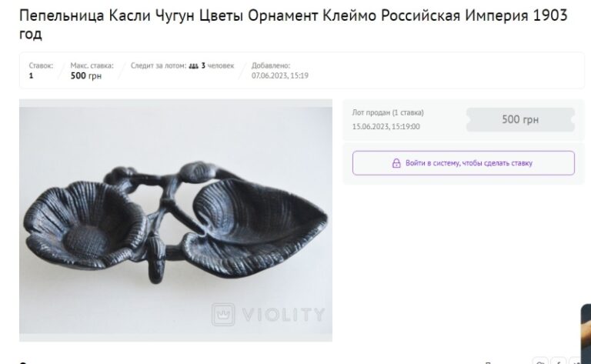Click the Violity crown logo watermark
The height and width of the screenshot is (364, 591).
coord(223,314)
